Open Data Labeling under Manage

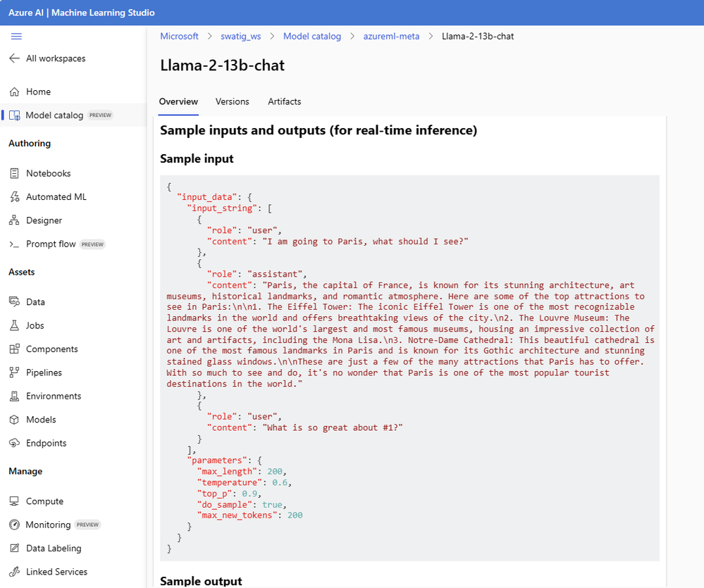(x=54, y=548)
